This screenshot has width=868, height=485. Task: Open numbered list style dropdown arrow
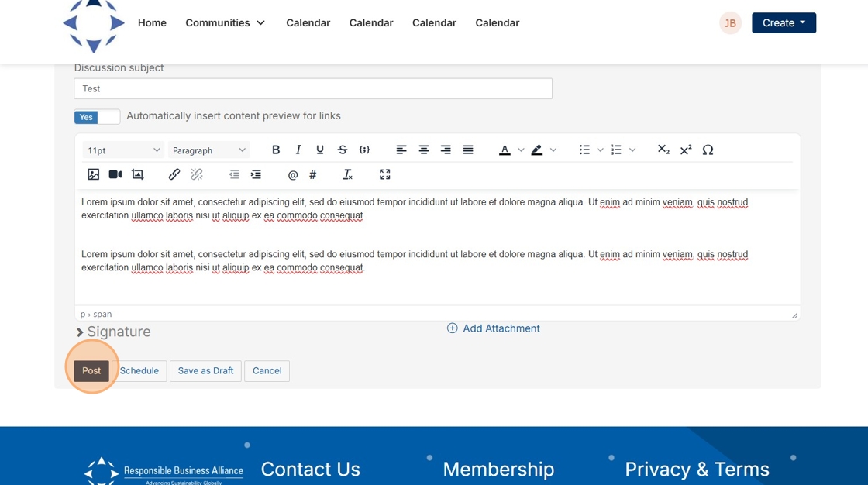coord(632,150)
